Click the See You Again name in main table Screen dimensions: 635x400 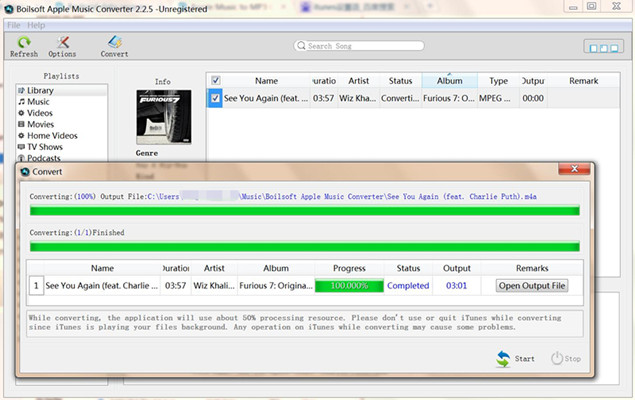click(266, 98)
